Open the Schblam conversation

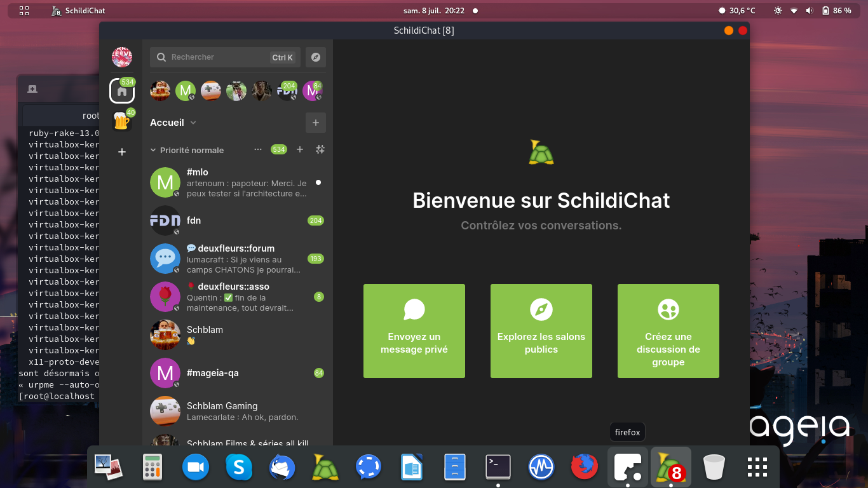pos(238,335)
